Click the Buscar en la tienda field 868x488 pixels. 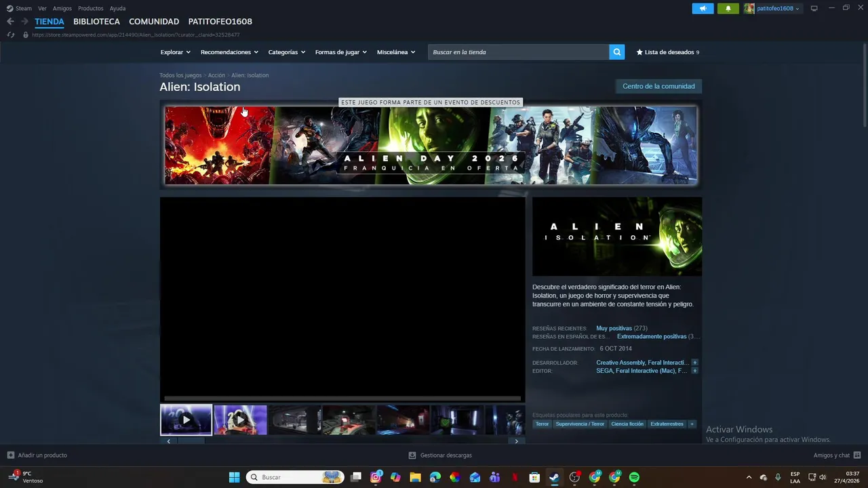(x=519, y=52)
